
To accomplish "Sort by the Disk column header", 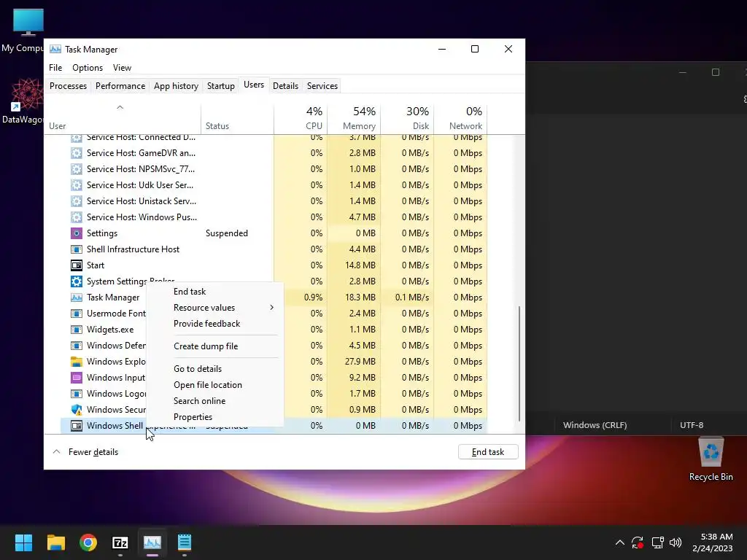I will pyautogui.click(x=407, y=118).
